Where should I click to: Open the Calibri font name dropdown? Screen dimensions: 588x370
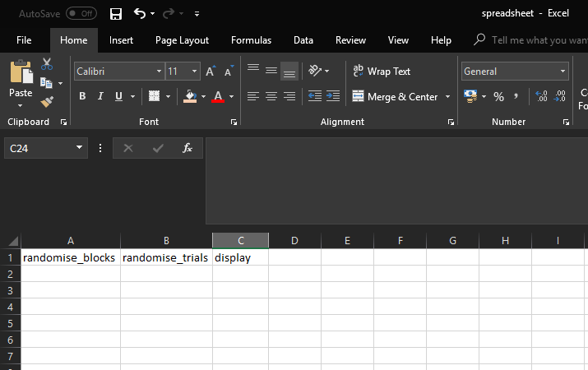tap(159, 72)
